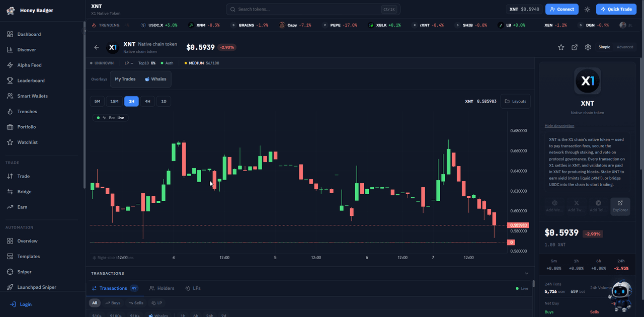This screenshot has height=317, width=644.
Task: Click Hide description link
Action: click(x=559, y=126)
